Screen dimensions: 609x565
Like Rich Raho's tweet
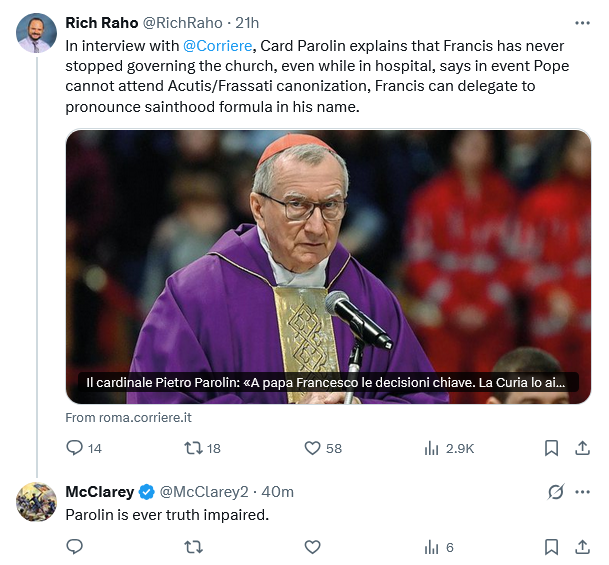coord(323,448)
